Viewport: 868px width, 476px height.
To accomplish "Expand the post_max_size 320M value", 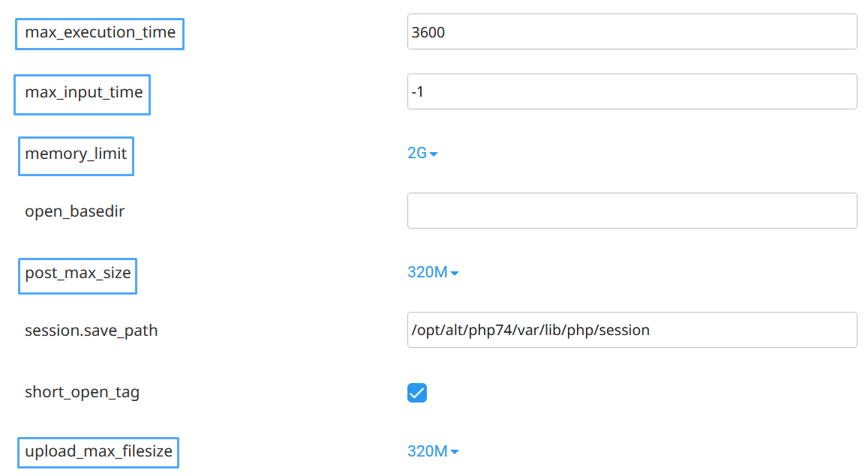I will coord(427,272).
